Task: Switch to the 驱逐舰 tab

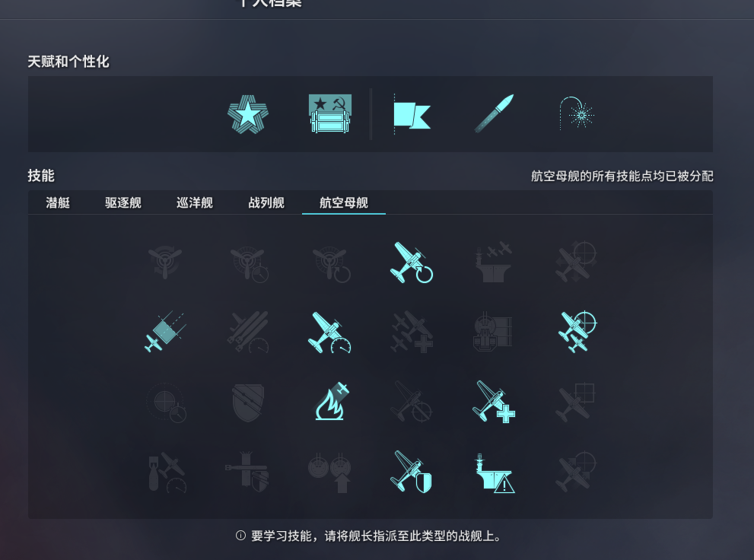Action: (x=123, y=203)
